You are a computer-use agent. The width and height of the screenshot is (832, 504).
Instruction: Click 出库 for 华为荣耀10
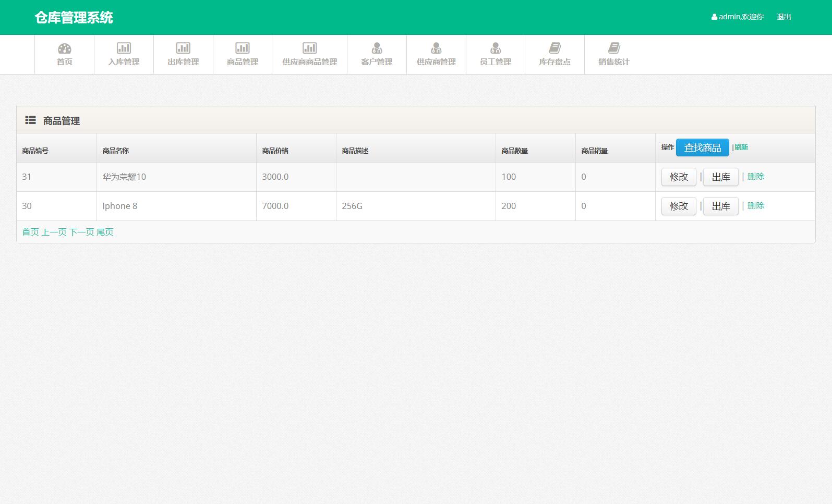click(x=721, y=177)
